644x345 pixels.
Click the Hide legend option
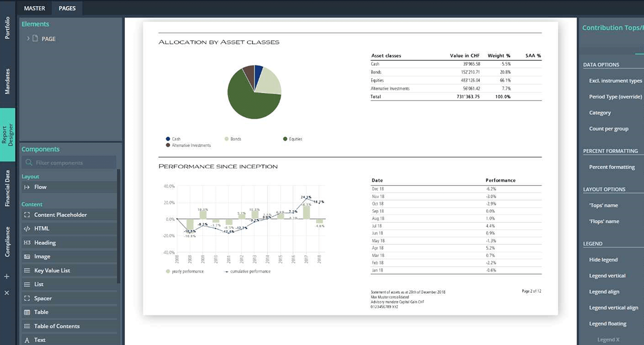[x=603, y=260]
